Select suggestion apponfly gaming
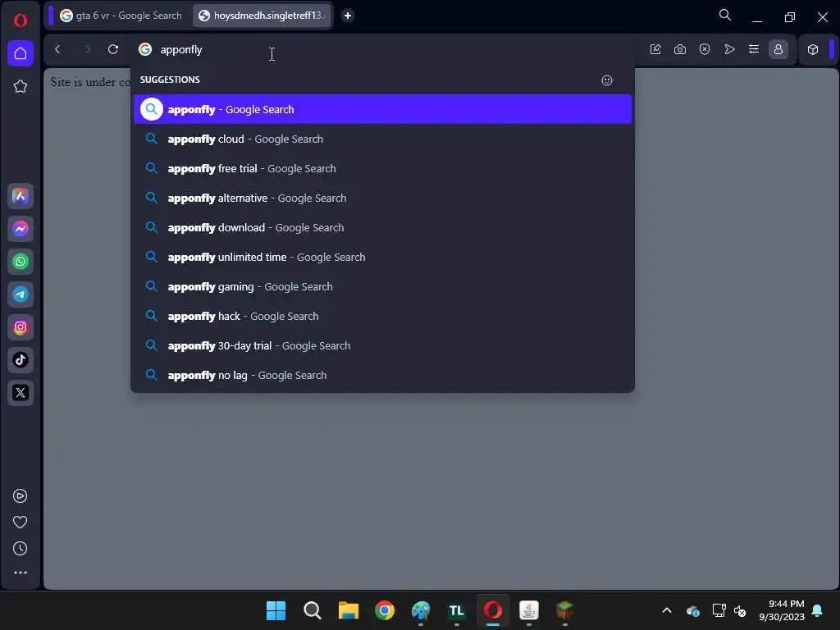Screen dimensions: 840x630 [x=382, y=286]
